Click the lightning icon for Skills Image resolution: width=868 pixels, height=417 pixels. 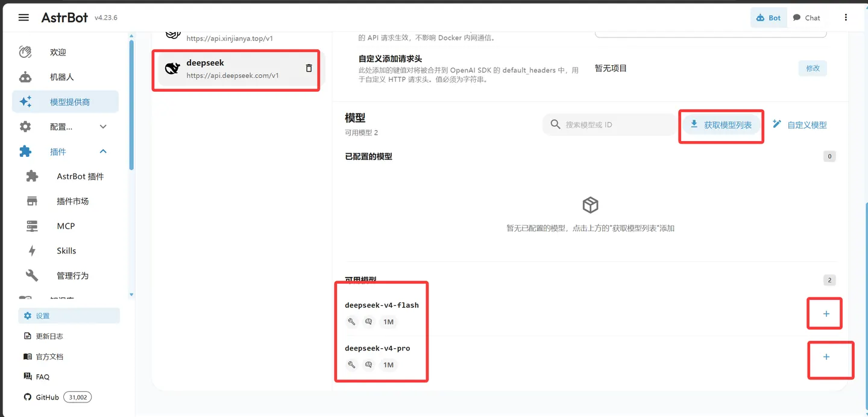point(32,250)
